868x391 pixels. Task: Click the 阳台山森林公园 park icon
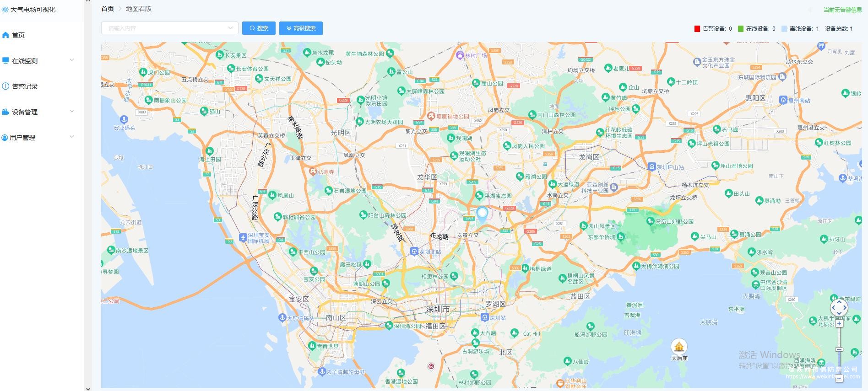click(363, 214)
